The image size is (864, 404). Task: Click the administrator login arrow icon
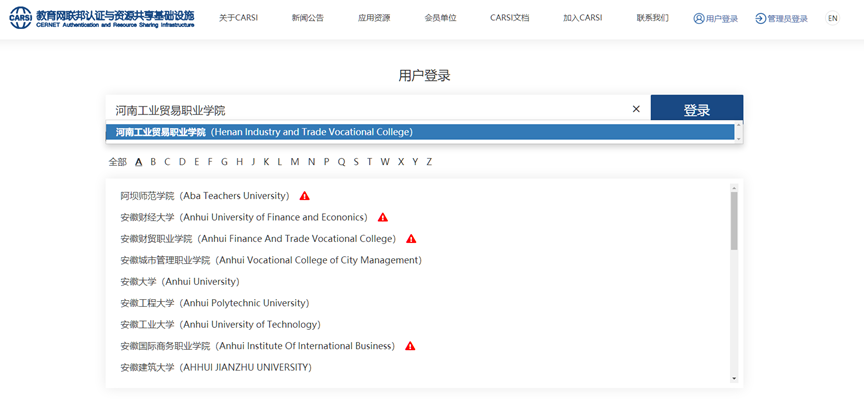click(760, 19)
